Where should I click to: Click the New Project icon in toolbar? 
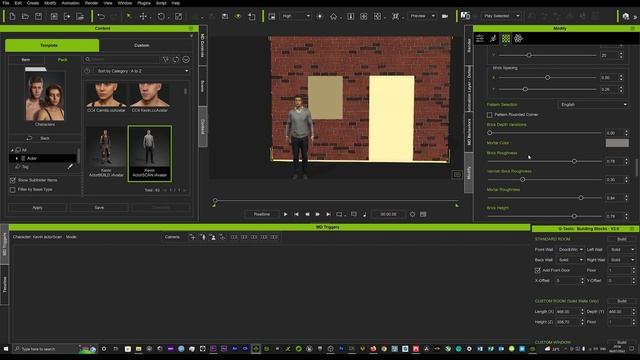point(12,16)
